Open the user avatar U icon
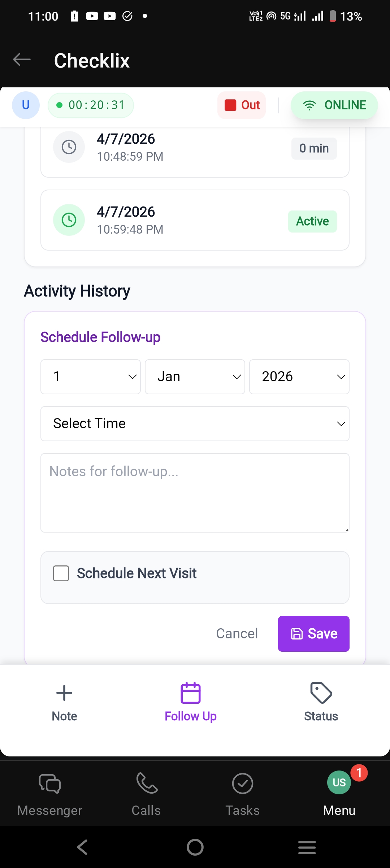Screen dimensions: 390x868 click(26, 105)
